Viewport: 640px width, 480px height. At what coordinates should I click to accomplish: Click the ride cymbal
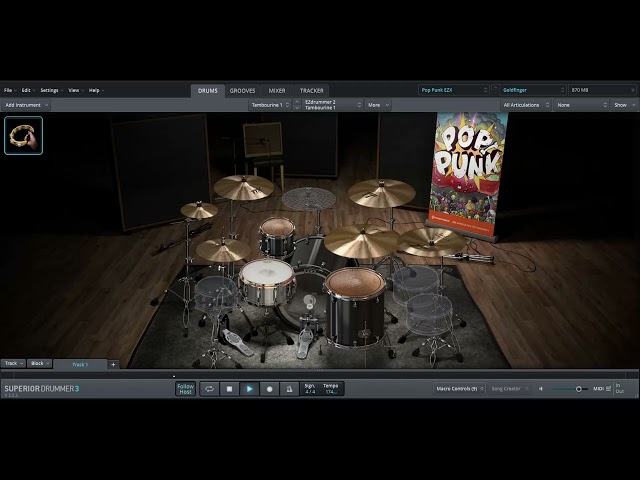(362, 241)
